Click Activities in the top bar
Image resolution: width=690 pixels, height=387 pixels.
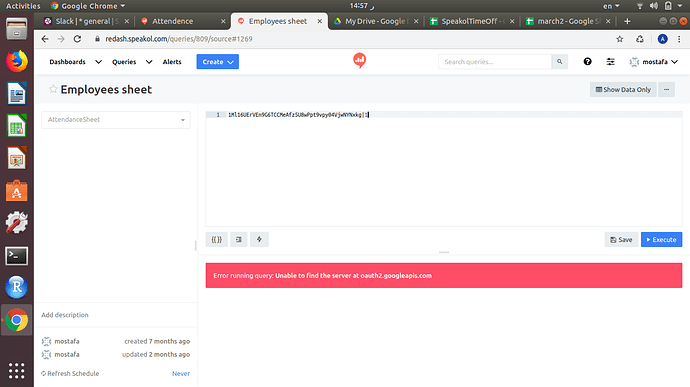23,6
